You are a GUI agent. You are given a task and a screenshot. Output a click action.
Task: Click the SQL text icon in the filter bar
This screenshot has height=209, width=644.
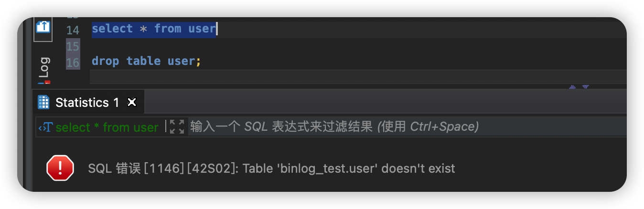45,127
